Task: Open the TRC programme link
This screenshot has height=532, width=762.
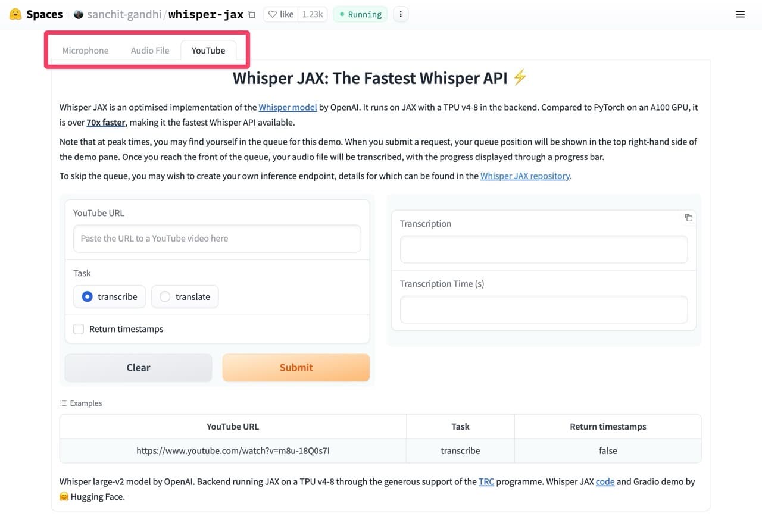Action: point(486,482)
